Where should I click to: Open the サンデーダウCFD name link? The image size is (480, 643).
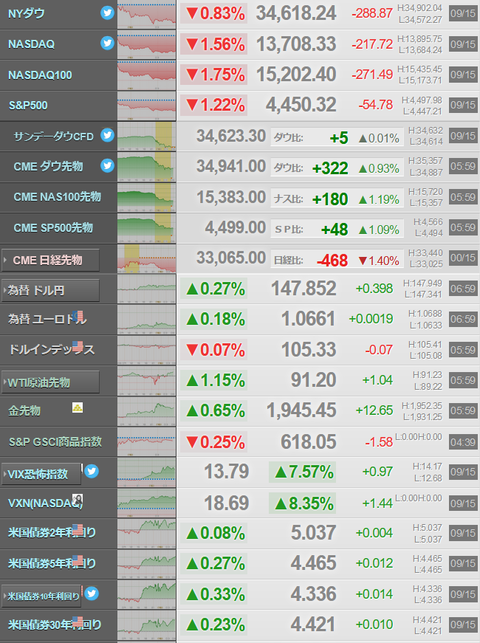[54, 136]
